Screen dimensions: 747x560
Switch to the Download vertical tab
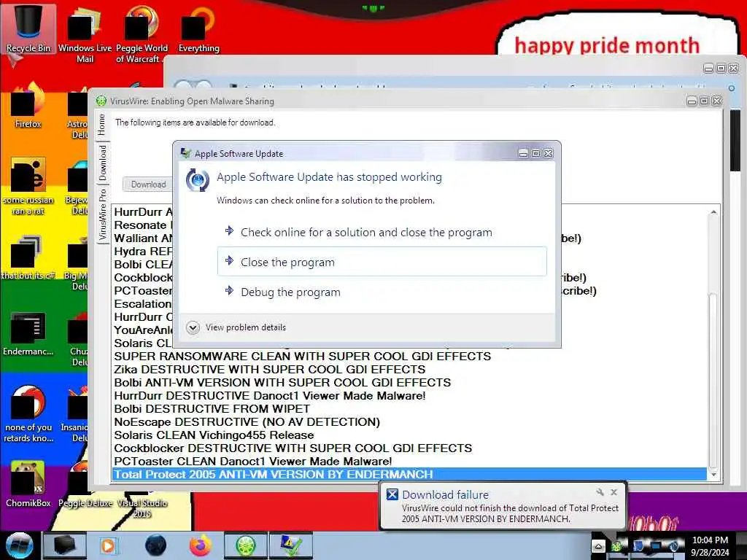pos(102,163)
